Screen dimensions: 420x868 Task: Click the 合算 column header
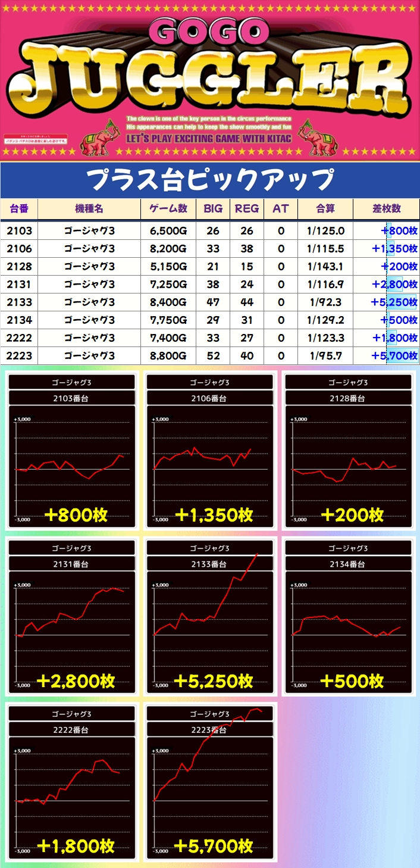(325, 208)
